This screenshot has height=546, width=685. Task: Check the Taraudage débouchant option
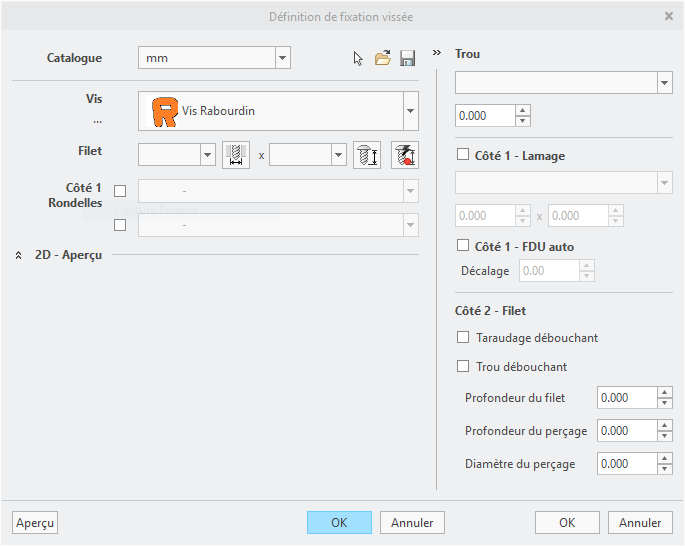point(462,338)
